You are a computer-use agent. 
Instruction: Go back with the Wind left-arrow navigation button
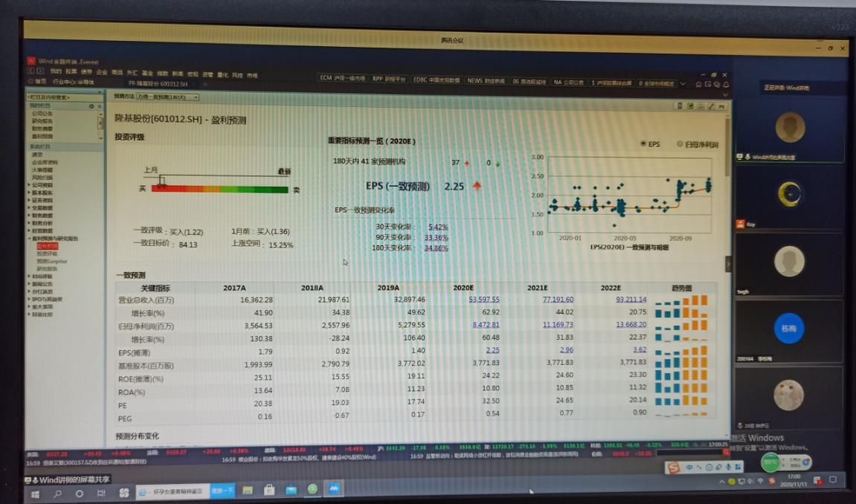[x=30, y=71]
